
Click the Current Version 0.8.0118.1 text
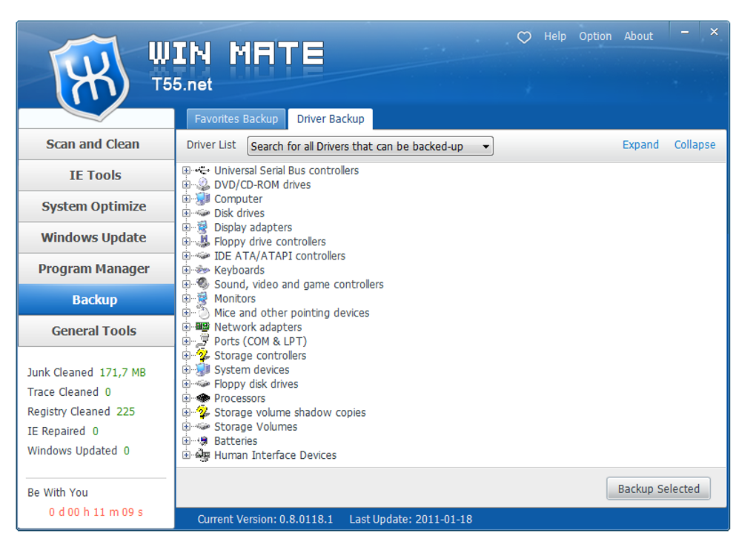(265, 519)
